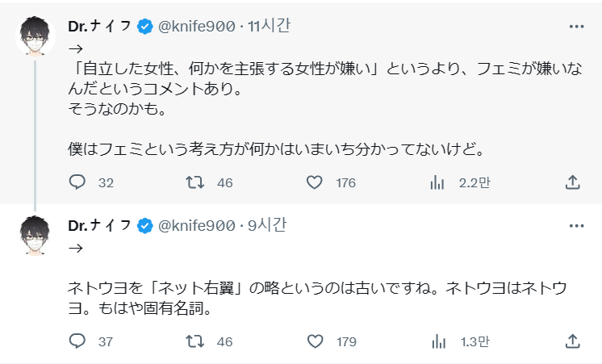602x364 pixels.
Task: Open more options for the first tweet
Action: (x=576, y=26)
